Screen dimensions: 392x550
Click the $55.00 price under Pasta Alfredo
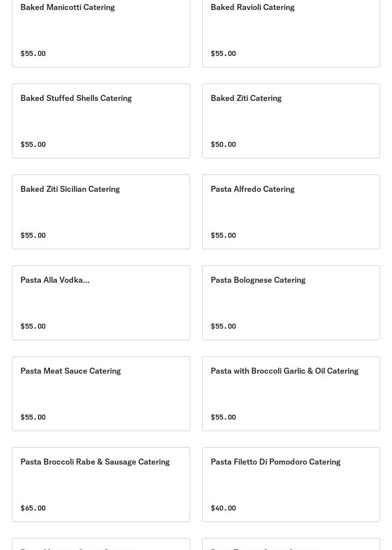[x=223, y=235]
